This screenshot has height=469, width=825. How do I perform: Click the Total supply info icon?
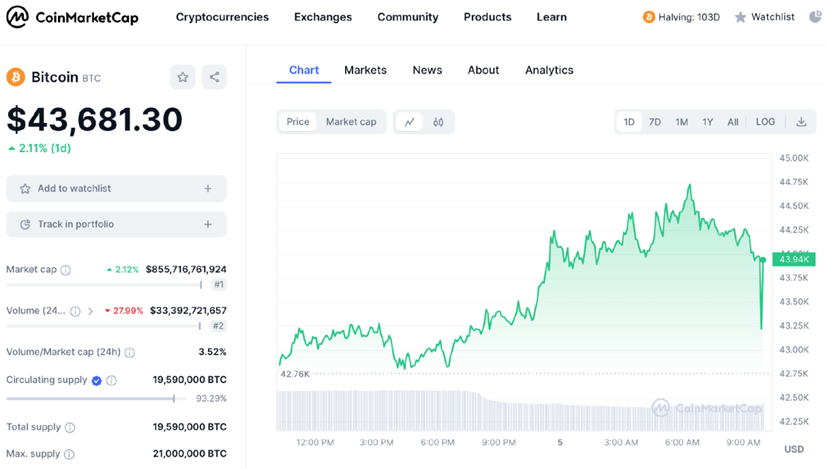(x=69, y=427)
